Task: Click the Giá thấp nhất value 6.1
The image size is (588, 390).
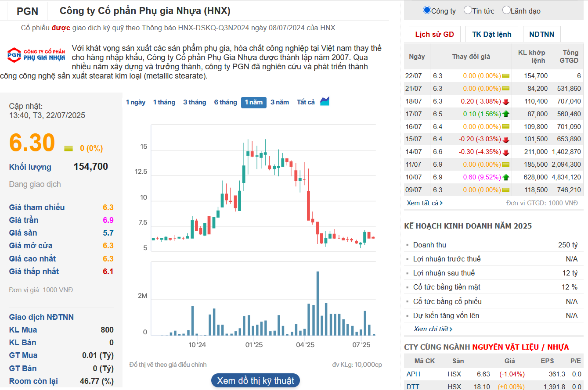Action: 108,272
